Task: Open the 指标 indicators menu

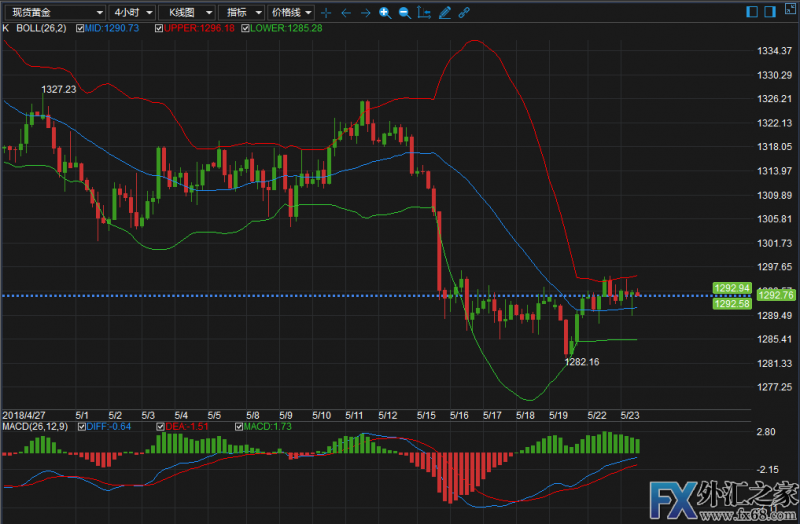Action: pos(242,13)
